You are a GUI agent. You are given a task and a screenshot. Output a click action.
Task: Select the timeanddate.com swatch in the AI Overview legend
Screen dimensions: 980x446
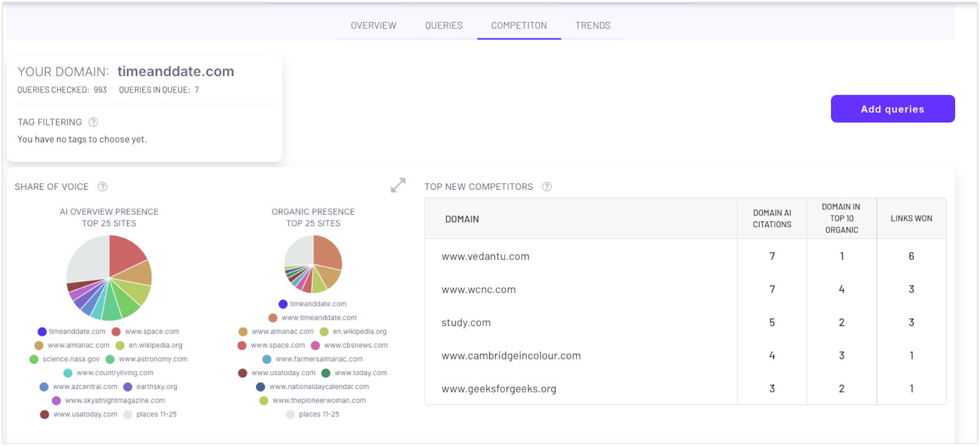click(x=42, y=331)
